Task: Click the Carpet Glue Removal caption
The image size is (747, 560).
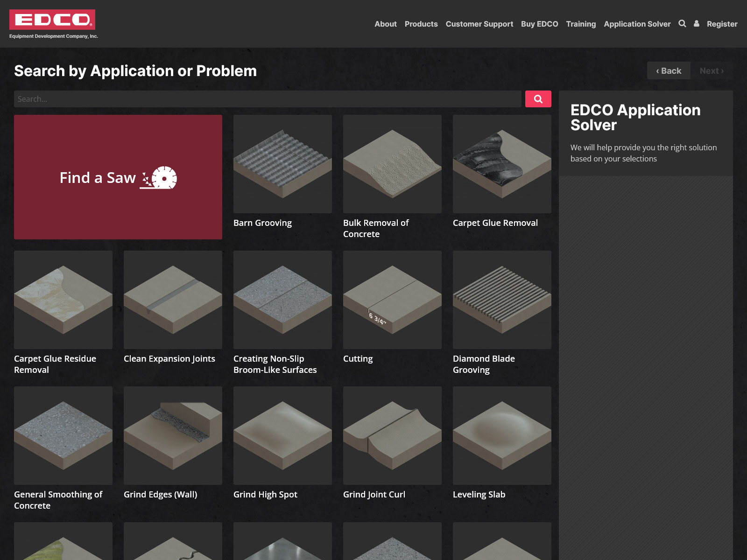Action: coord(495,223)
